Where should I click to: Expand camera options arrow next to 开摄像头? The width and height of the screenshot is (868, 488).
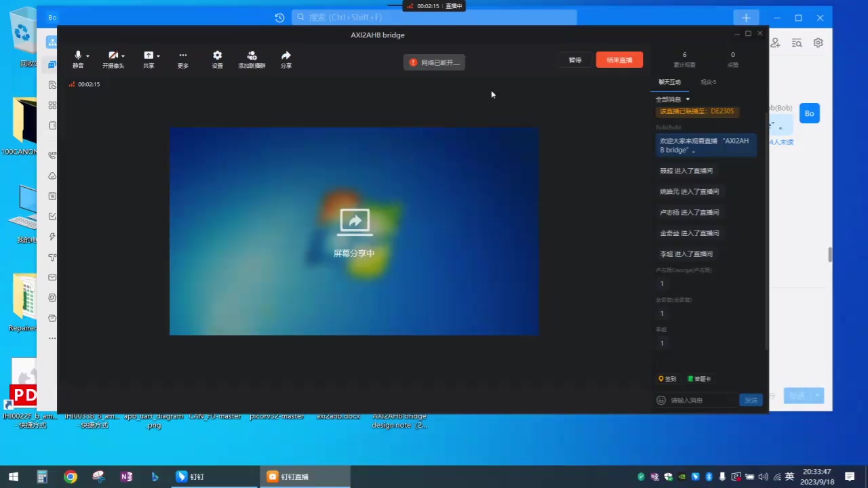pos(123,56)
